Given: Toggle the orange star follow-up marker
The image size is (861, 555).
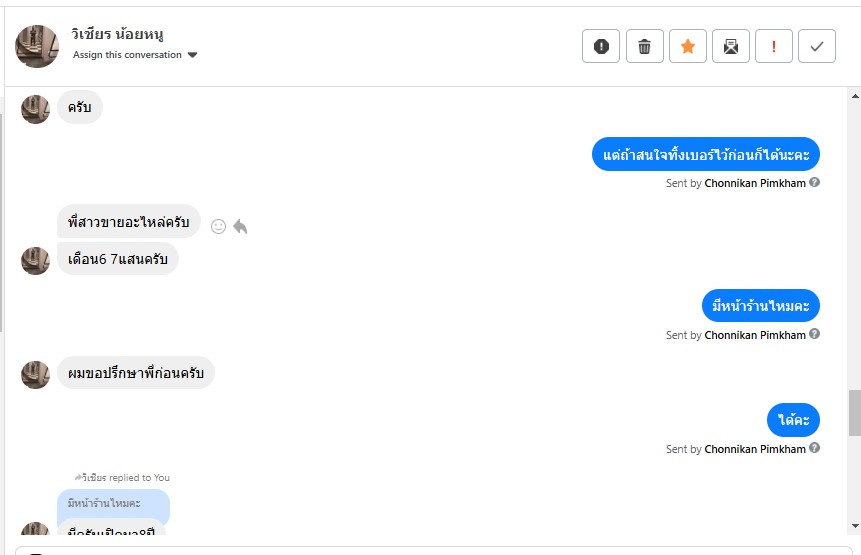Looking at the screenshot, I should (x=687, y=46).
